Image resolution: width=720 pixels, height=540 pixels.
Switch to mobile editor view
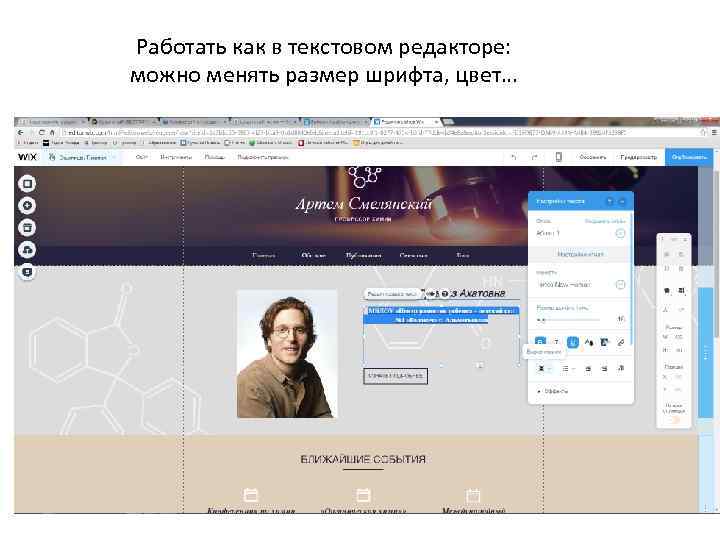point(558,157)
